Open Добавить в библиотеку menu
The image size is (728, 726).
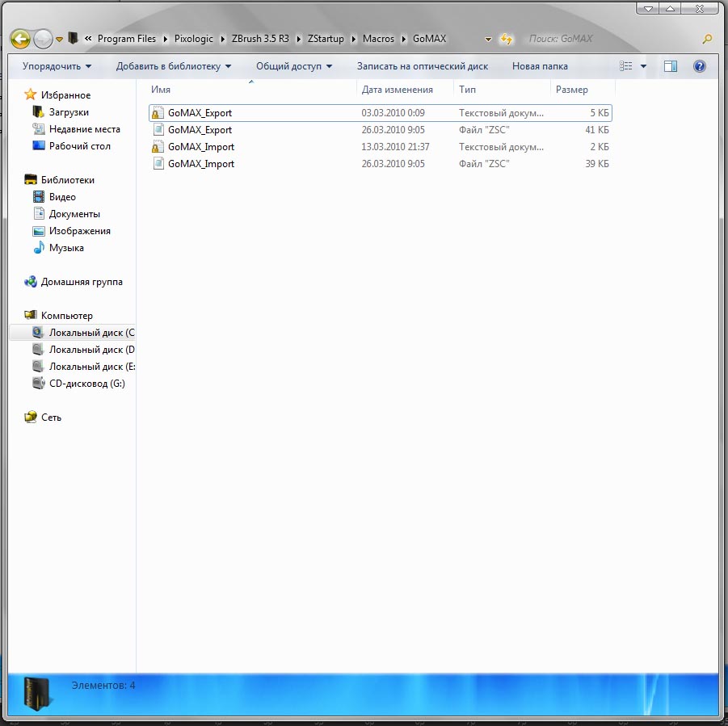(x=174, y=66)
